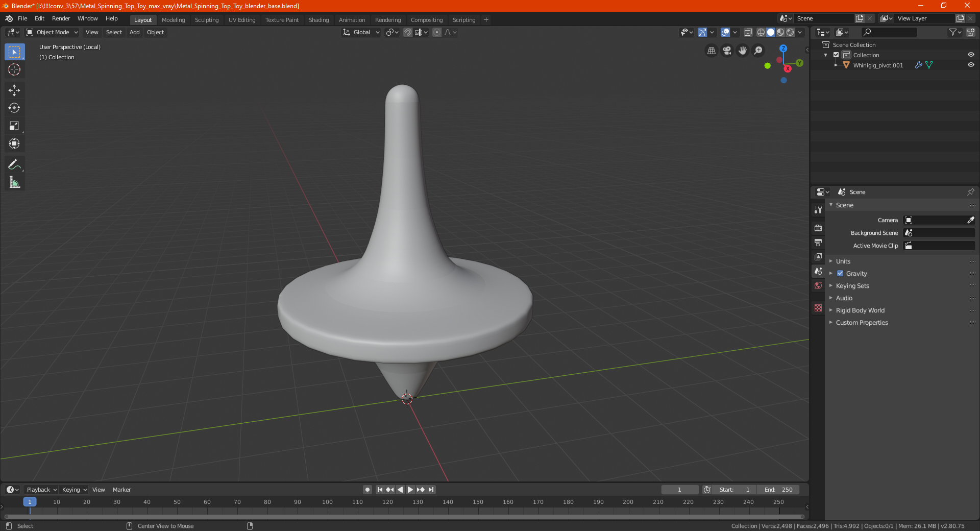Click the outliner filter funnel icon
Viewport: 980px width, 531px height.
pos(955,32)
